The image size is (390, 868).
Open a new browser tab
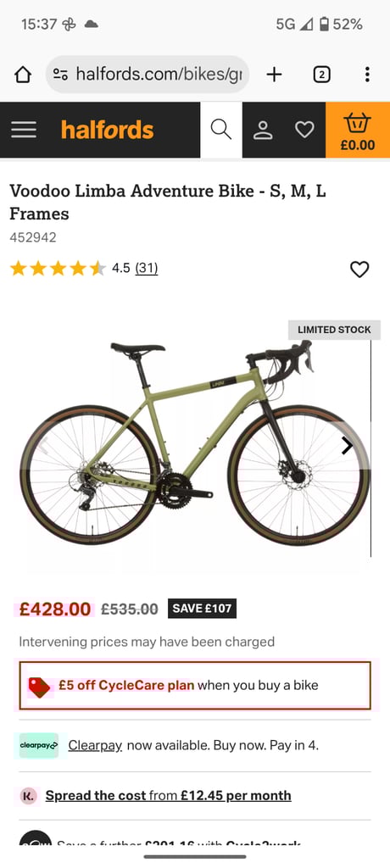point(274,75)
